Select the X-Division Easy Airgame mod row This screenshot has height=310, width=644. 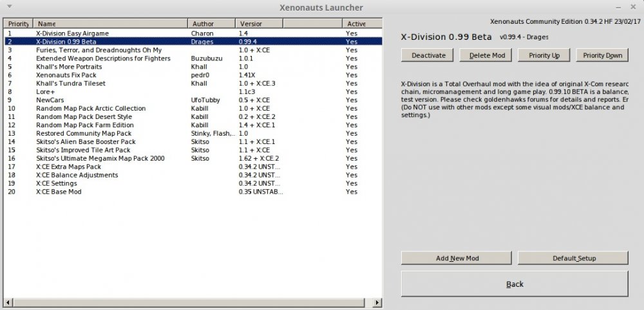tap(193, 33)
